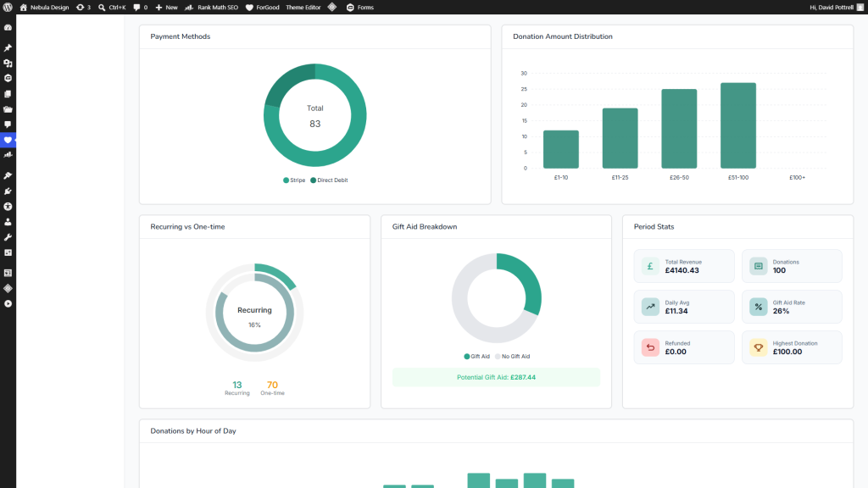This screenshot has height=488, width=868.
Task: Open Appearance paintbrush icon in sidebar
Action: pyautogui.click(x=8, y=175)
